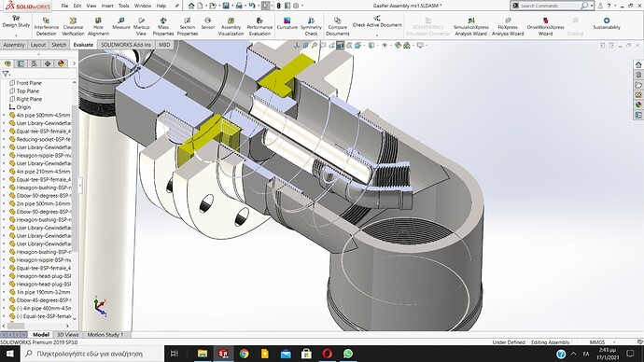
Task: Toggle Curvature display
Action: click(287, 23)
